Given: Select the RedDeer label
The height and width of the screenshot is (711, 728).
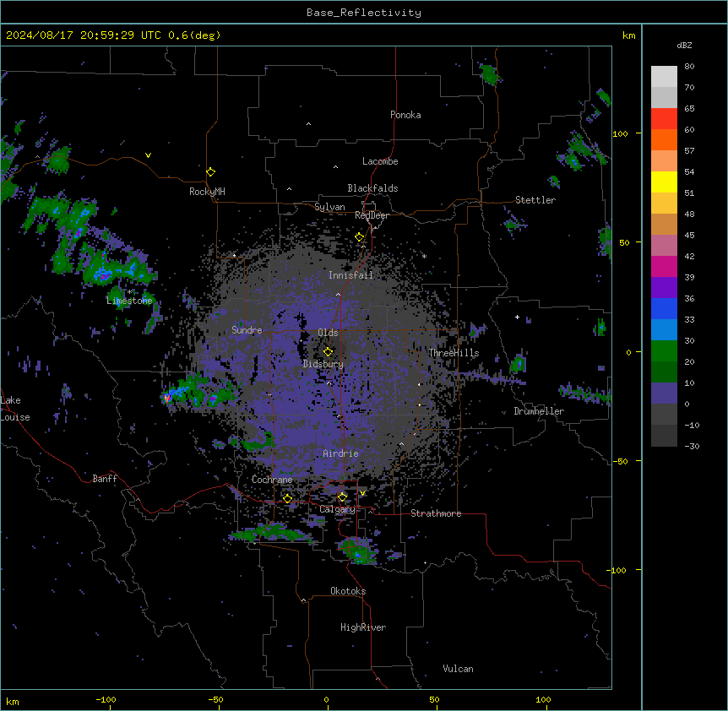Looking at the screenshot, I should click(x=372, y=215).
